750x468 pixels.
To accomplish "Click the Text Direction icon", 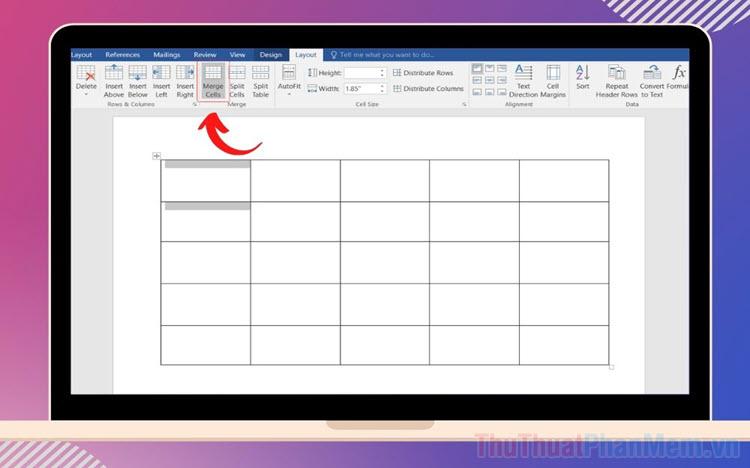I will (523, 81).
